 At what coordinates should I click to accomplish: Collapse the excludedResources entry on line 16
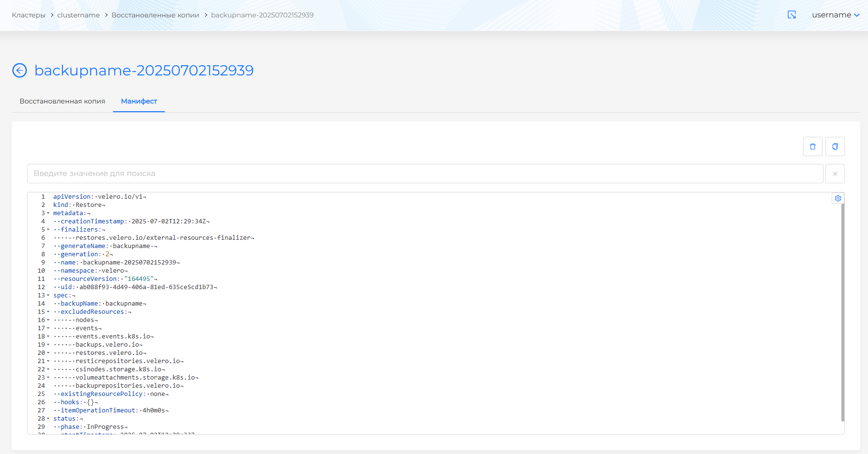point(48,320)
